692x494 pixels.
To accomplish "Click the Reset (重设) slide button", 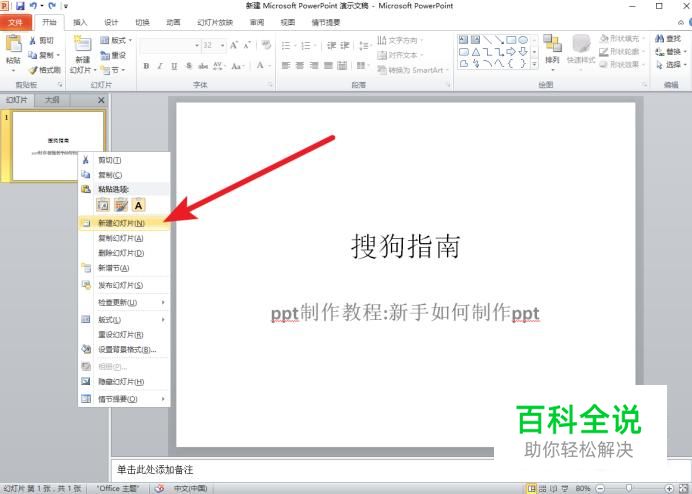I will [113, 55].
